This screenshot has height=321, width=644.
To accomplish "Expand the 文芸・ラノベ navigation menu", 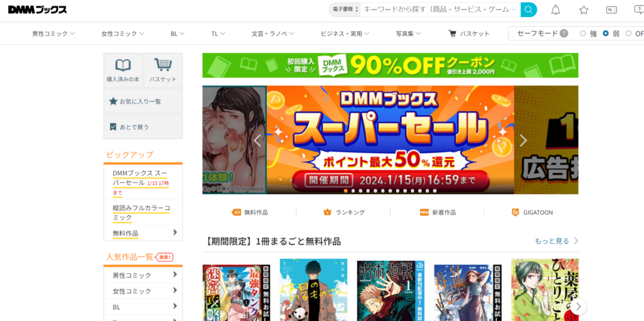I will tap(273, 34).
